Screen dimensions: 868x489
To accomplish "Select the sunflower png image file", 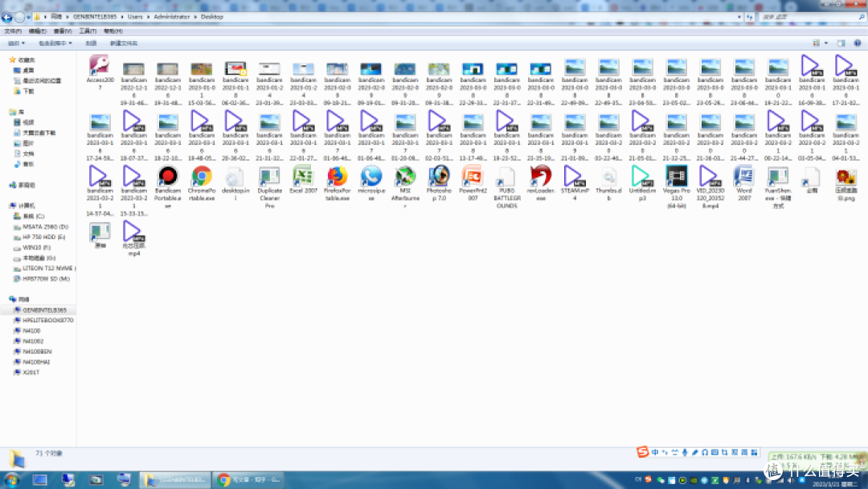I will coord(845,183).
